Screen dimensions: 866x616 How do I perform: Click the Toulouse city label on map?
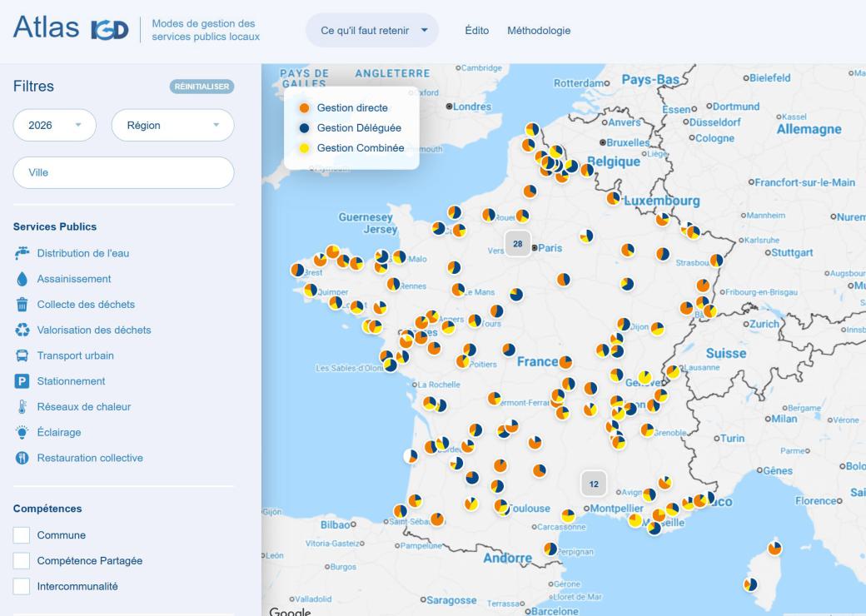coord(529,509)
